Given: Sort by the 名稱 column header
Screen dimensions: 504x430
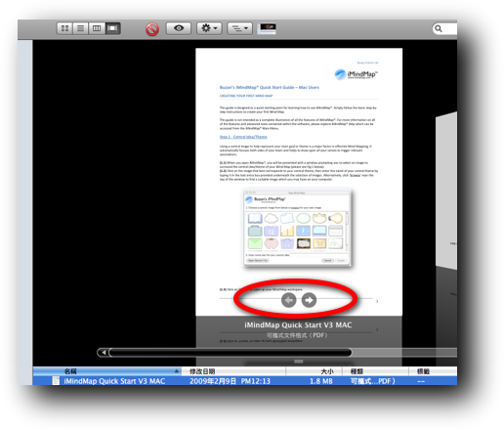Looking at the screenshot, I should (106, 371).
